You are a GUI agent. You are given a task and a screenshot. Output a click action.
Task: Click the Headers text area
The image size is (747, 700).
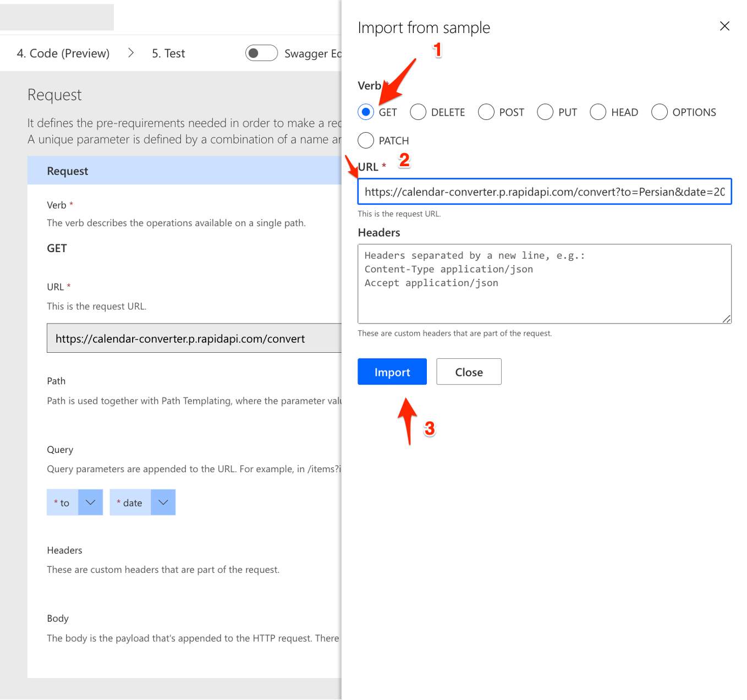click(544, 283)
